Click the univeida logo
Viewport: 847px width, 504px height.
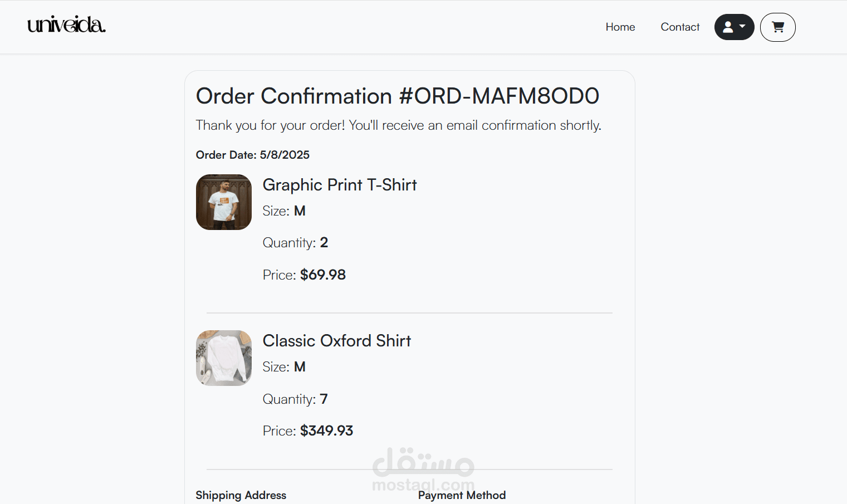tap(66, 25)
